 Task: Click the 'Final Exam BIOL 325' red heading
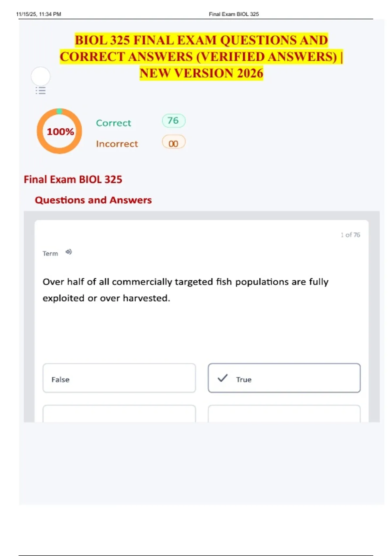click(73, 179)
